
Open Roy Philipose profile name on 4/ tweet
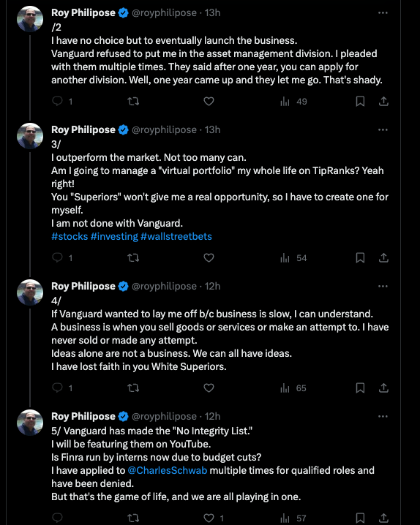83,287
